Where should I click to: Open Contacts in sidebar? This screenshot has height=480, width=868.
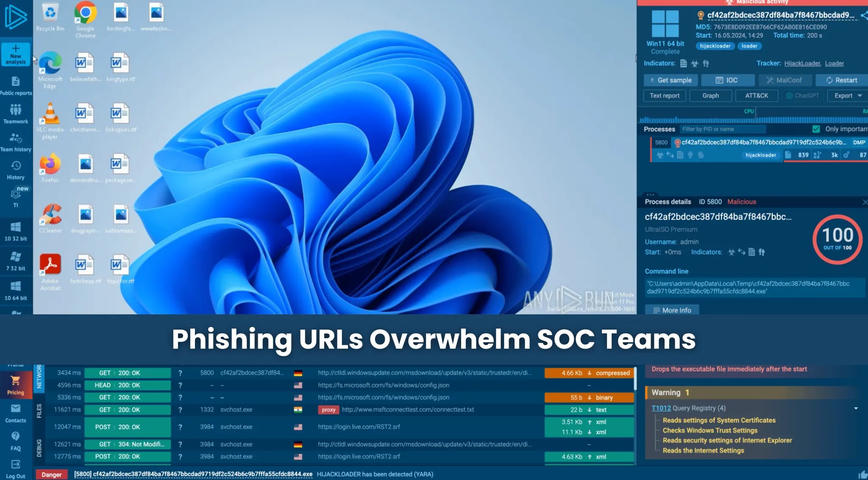click(x=16, y=413)
